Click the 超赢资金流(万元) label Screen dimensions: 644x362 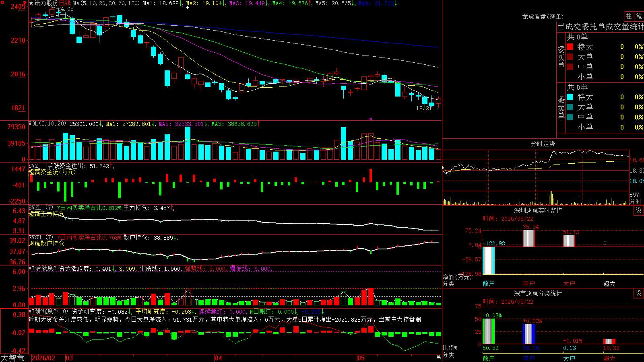click(x=52, y=172)
